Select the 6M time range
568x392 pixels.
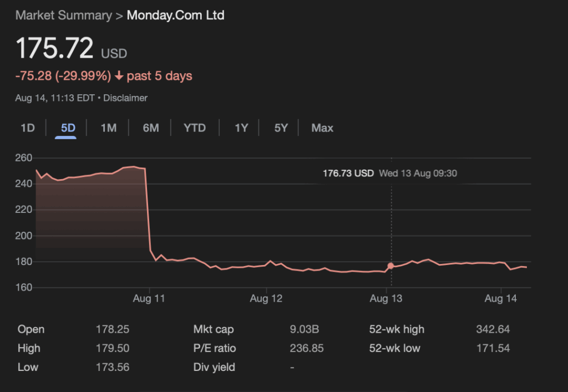150,128
